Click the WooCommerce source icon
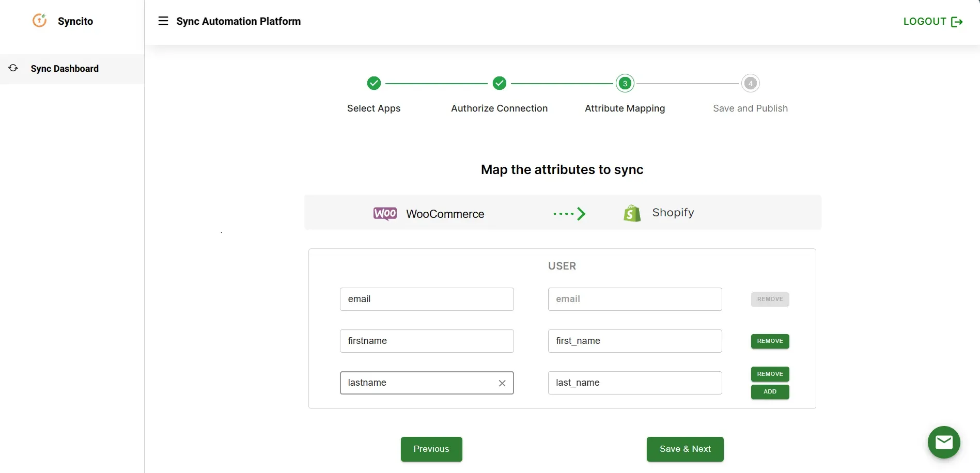 click(384, 213)
